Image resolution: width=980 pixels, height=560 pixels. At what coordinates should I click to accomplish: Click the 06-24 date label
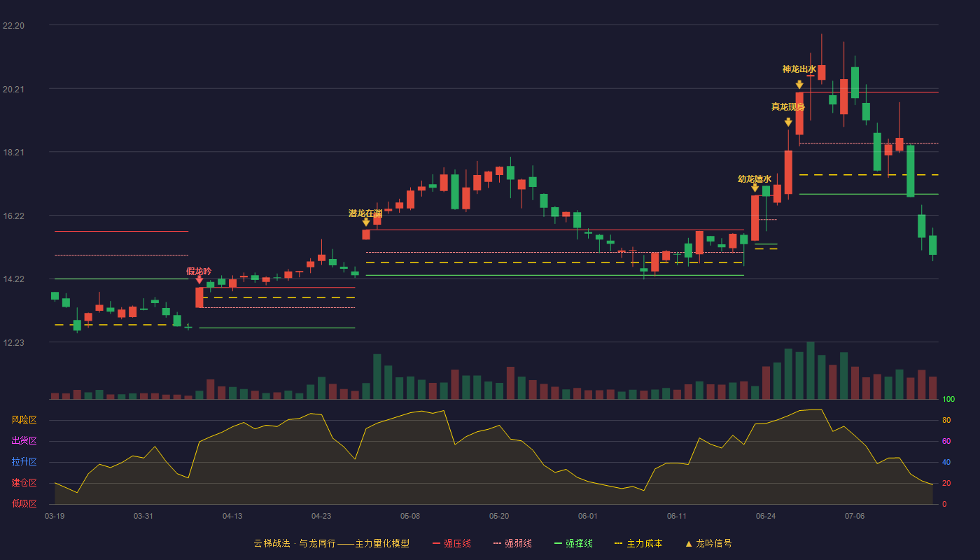pyautogui.click(x=766, y=516)
